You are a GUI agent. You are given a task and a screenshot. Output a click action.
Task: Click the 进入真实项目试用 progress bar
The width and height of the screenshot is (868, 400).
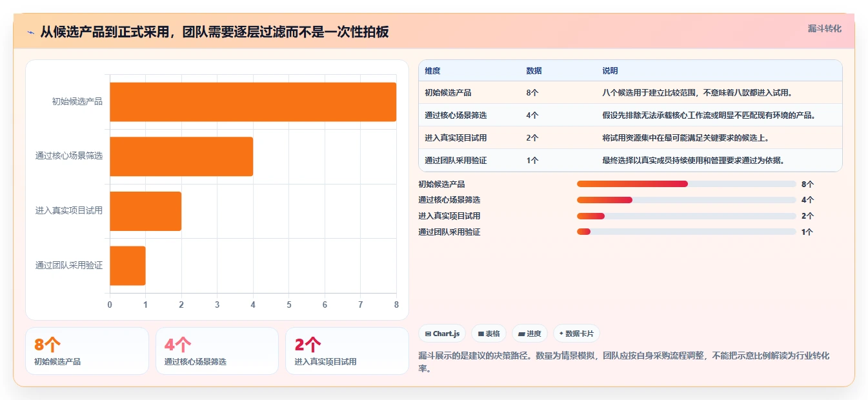coord(687,216)
